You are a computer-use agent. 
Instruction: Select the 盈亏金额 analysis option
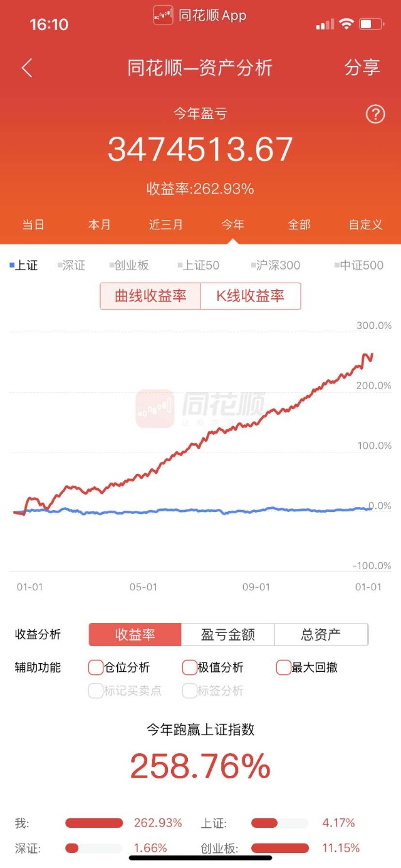click(228, 634)
